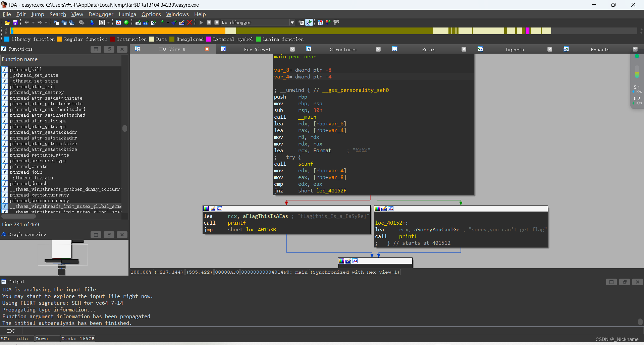Open the No debugger selection dropdown
Screen dimensions: 644x345
pyautogui.click(x=292, y=22)
